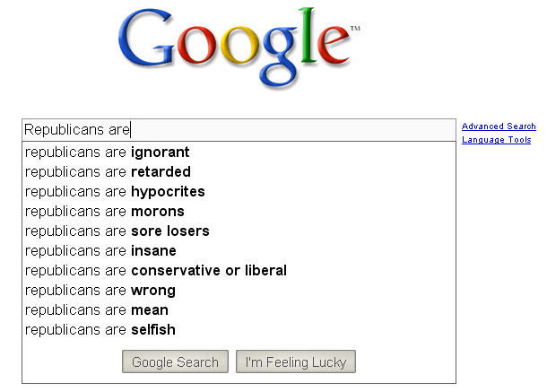Click the yellow letter o in the Google logo
547x392 pixels.
coord(239,56)
